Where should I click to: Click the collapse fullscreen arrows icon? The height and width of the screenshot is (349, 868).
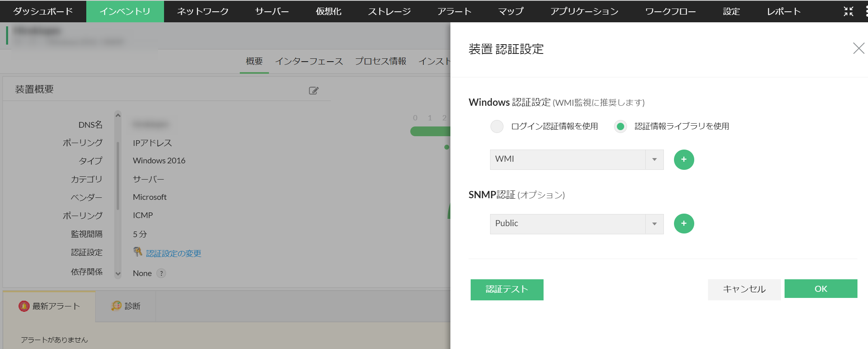849,11
